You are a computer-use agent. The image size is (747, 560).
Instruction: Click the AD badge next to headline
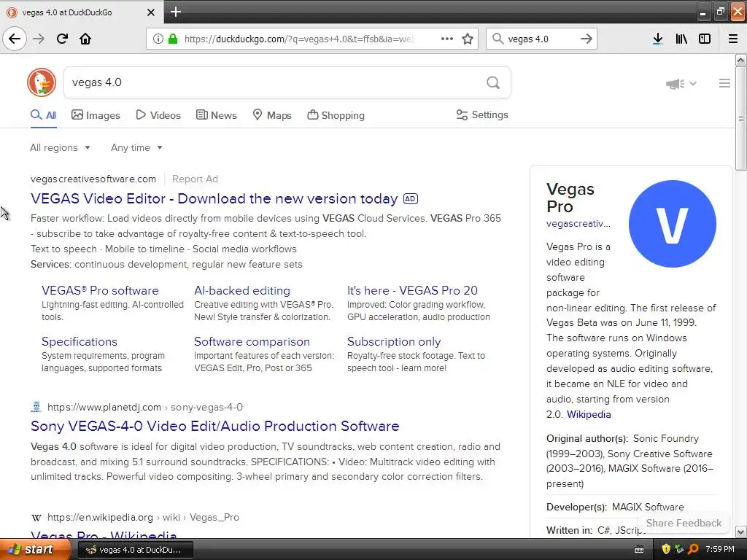coord(411,198)
